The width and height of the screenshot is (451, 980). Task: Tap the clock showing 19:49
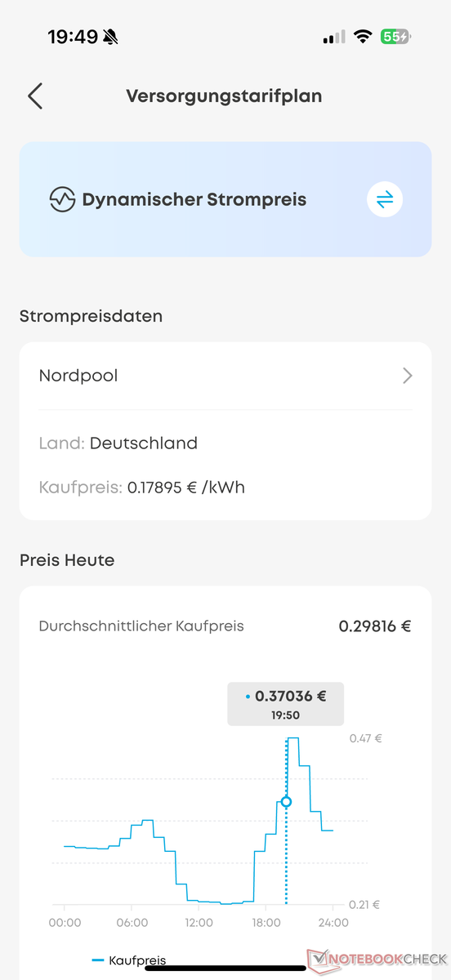click(x=73, y=37)
